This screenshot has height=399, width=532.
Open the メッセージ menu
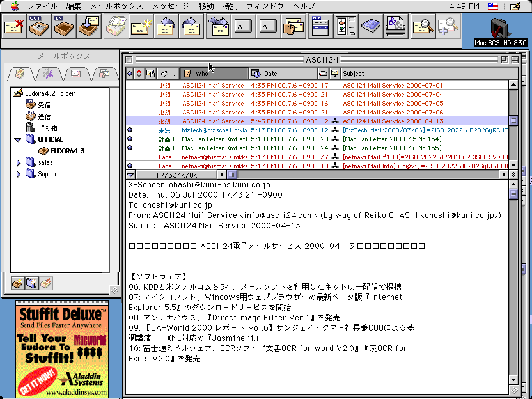tap(171, 6)
